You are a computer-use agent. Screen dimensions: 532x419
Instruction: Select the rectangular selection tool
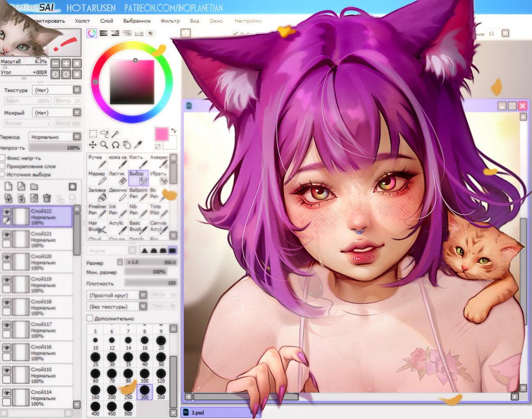(93, 133)
